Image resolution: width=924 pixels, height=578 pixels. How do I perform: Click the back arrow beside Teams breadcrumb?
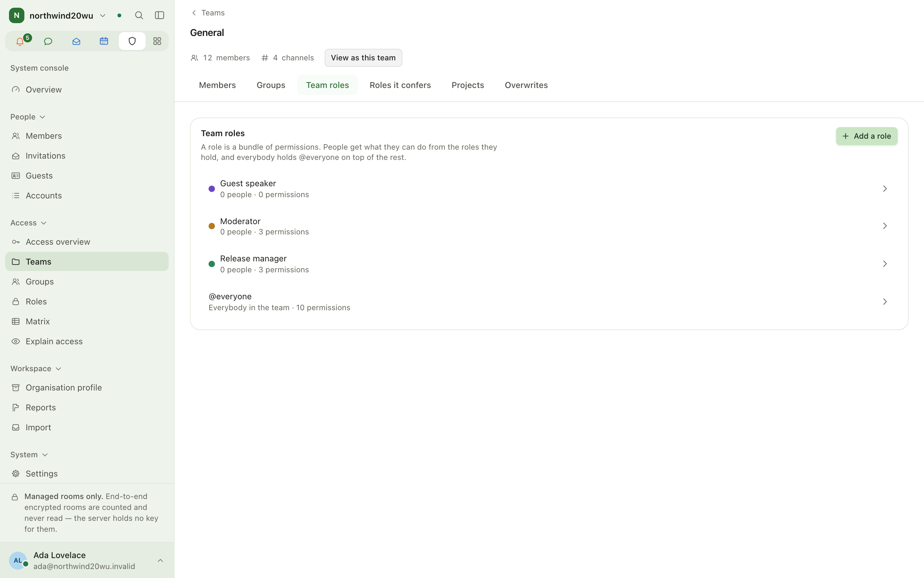(194, 13)
